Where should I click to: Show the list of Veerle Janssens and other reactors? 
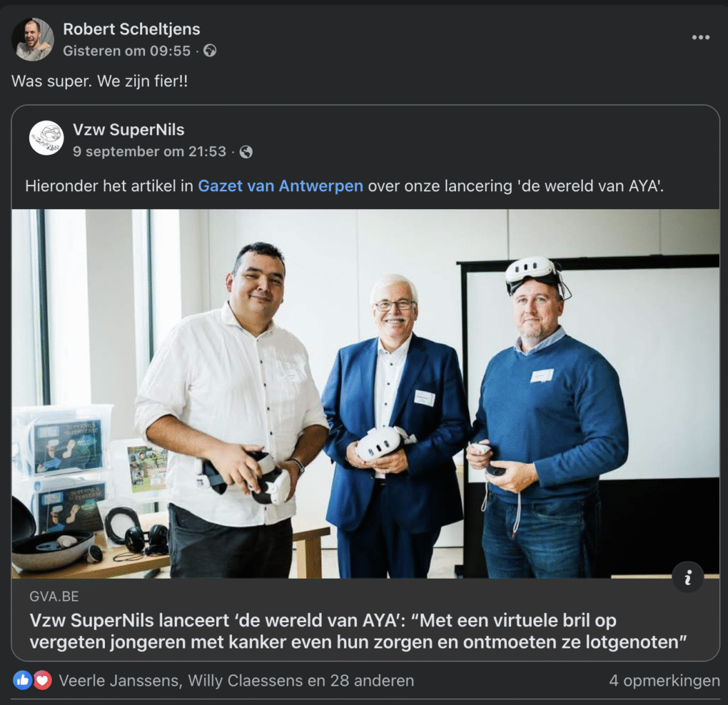(236, 681)
